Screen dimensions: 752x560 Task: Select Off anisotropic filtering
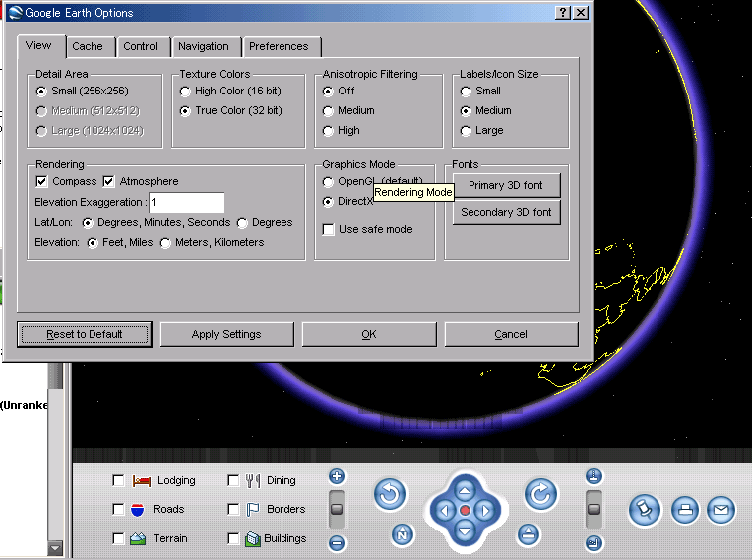click(328, 92)
